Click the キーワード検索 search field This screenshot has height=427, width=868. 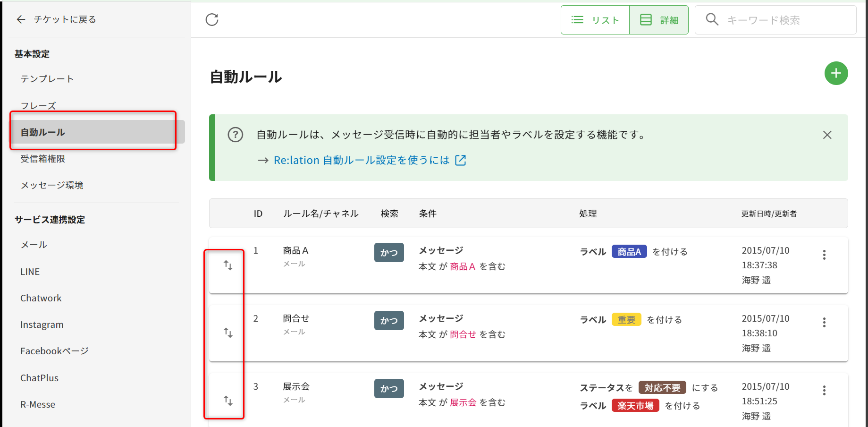point(784,20)
